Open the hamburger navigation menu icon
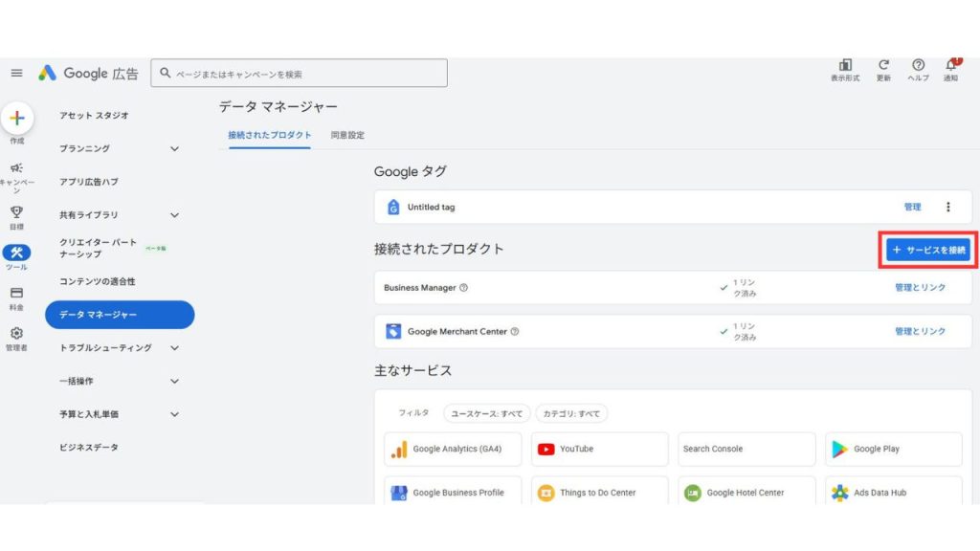Image resolution: width=980 pixels, height=551 pixels. [x=15, y=72]
